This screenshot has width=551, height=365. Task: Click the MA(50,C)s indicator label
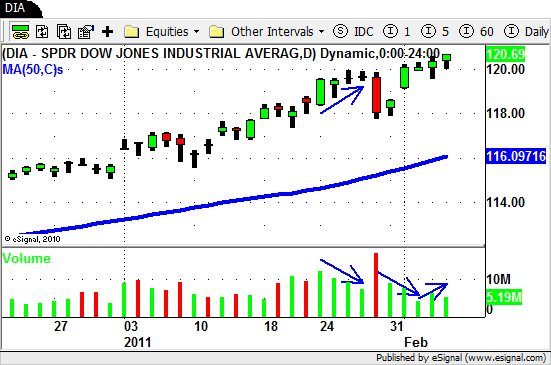click(x=33, y=70)
